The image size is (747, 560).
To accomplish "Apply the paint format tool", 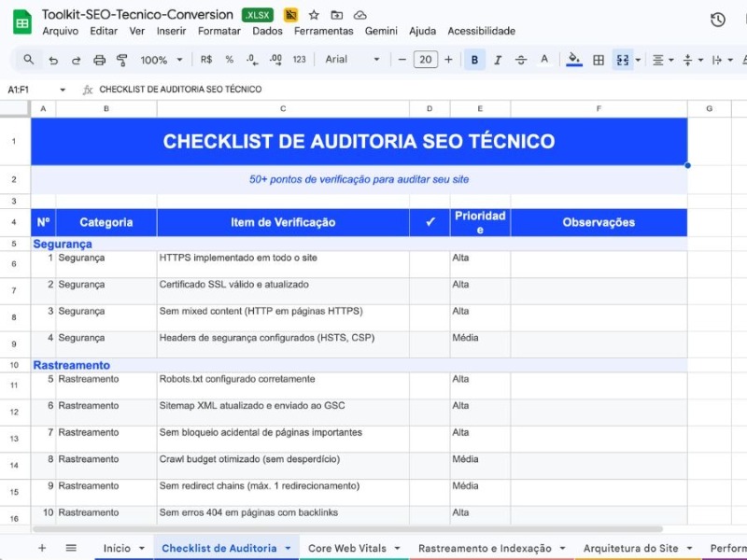I will (x=121, y=60).
